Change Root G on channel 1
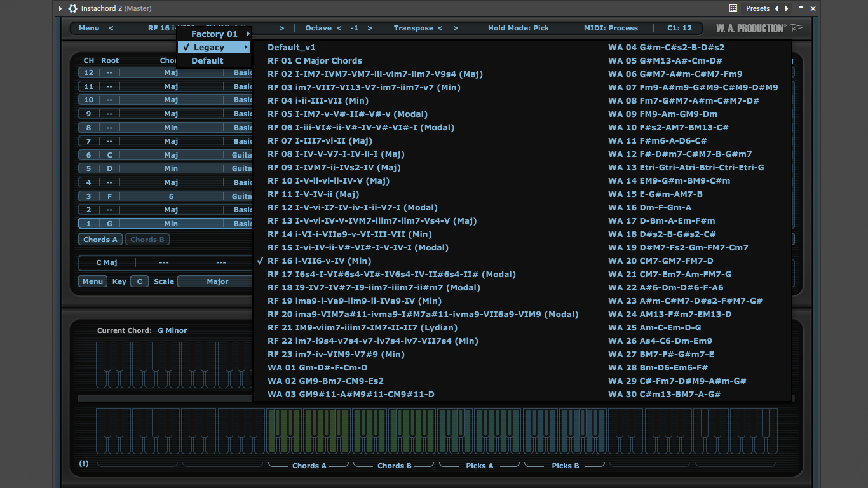868x488 pixels. [109, 224]
